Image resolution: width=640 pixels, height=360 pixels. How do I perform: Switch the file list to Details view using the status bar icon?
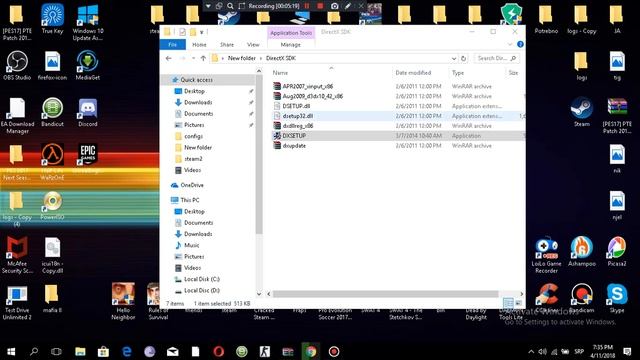click(x=508, y=303)
